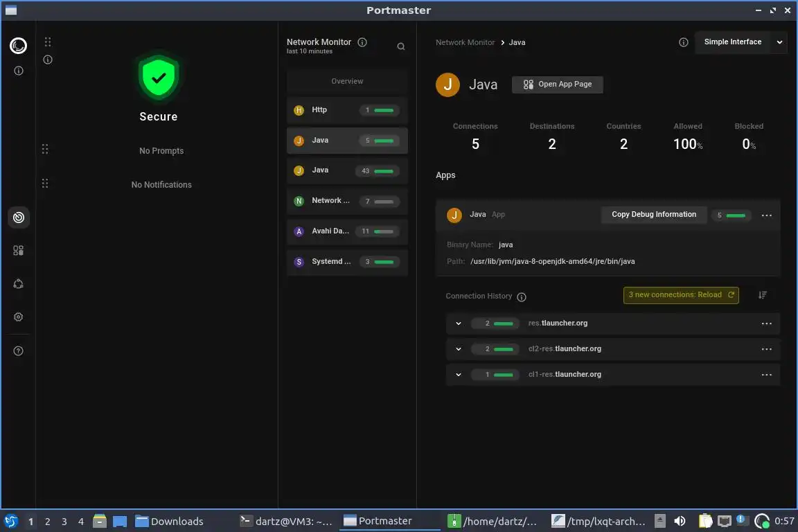Click the Open App Page button

(x=557, y=85)
